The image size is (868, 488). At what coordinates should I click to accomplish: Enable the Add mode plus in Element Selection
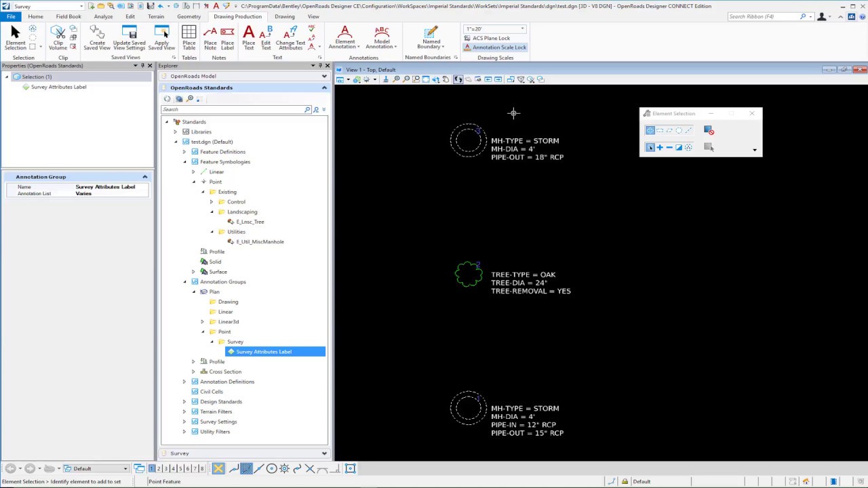pyautogui.click(x=660, y=147)
